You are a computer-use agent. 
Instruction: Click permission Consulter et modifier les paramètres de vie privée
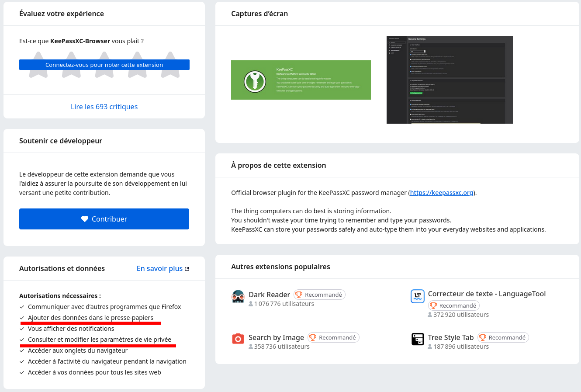point(100,340)
